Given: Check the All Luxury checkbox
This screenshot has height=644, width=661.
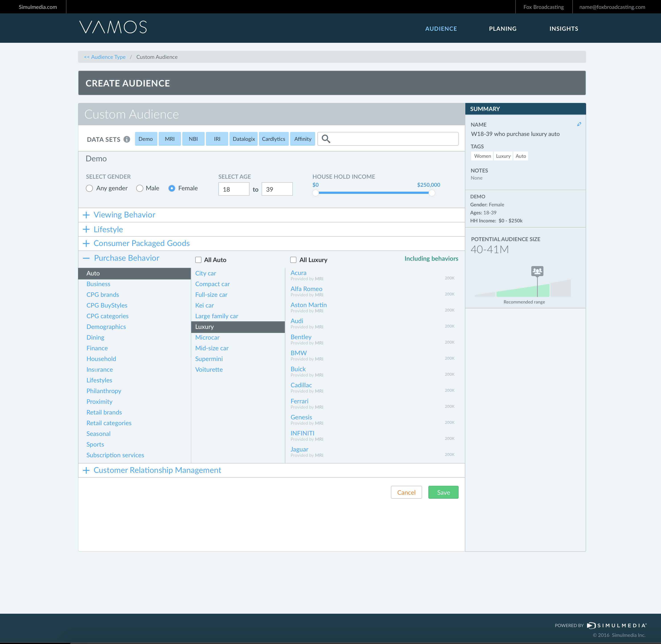Looking at the screenshot, I should click(293, 260).
